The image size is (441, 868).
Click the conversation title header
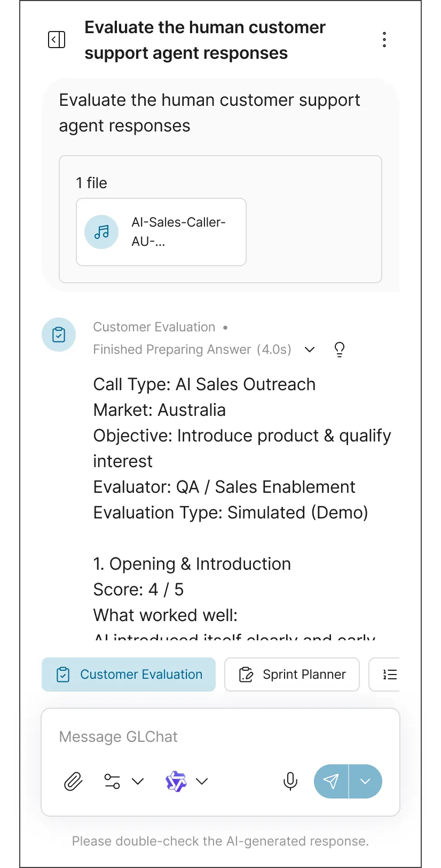point(205,40)
